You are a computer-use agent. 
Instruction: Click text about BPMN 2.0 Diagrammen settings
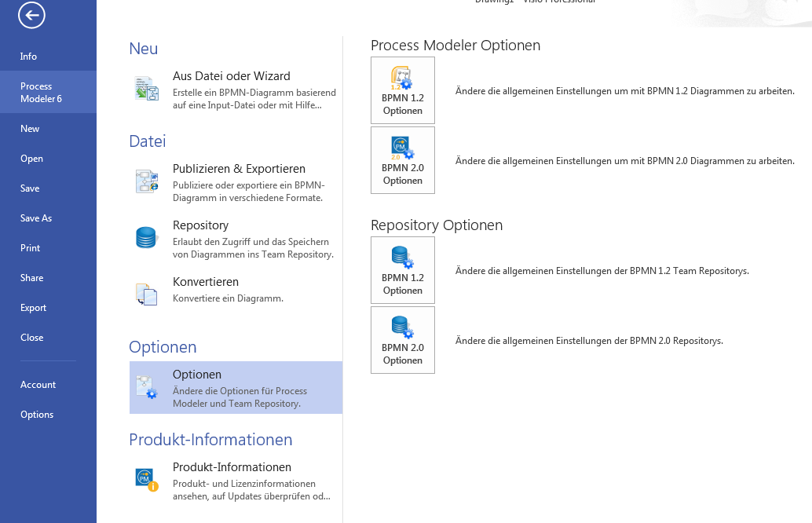coord(624,161)
